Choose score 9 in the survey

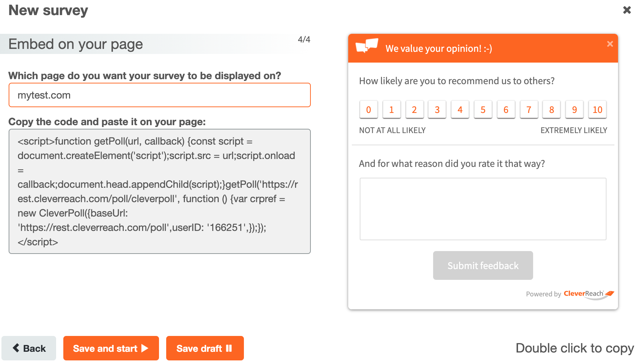tap(574, 110)
